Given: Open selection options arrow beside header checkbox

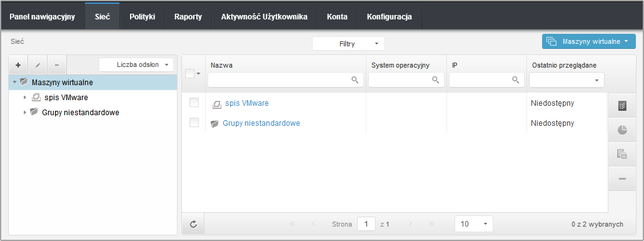Looking at the screenshot, I should [x=199, y=74].
